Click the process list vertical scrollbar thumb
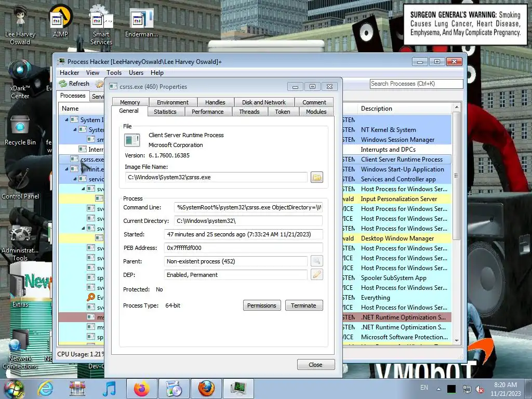532x399 pixels. click(456, 176)
